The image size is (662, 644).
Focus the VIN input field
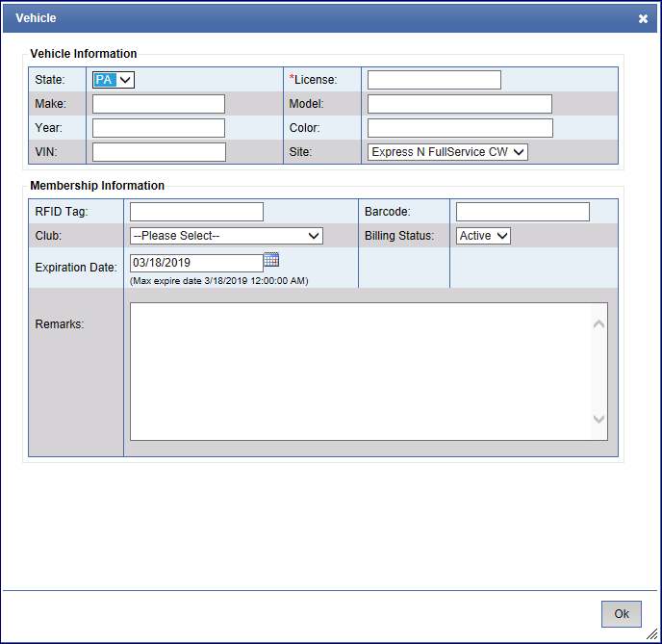[159, 152]
